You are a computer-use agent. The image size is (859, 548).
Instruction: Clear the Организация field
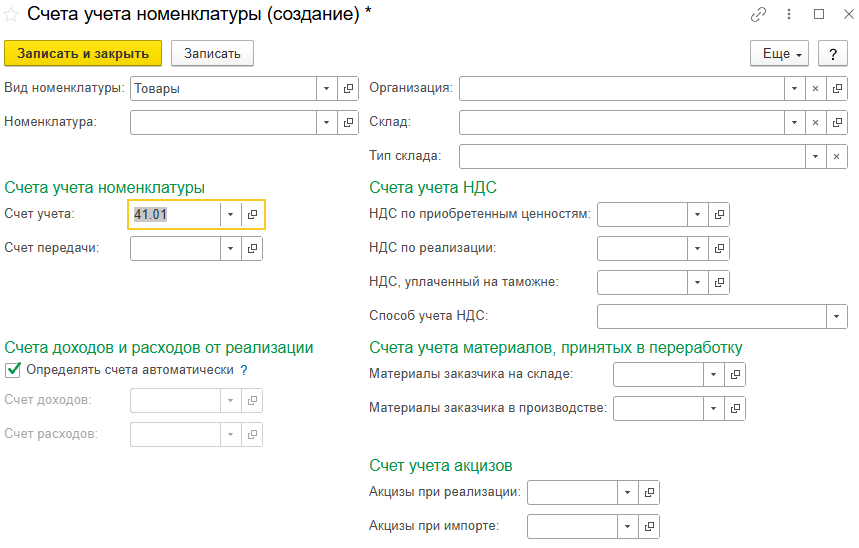815,88
